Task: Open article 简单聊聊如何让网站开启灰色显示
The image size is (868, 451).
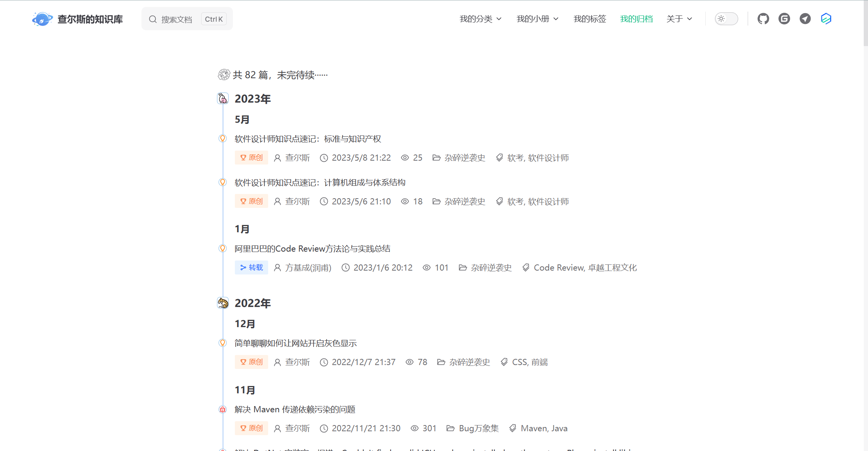Action: (x=296, y=343)
